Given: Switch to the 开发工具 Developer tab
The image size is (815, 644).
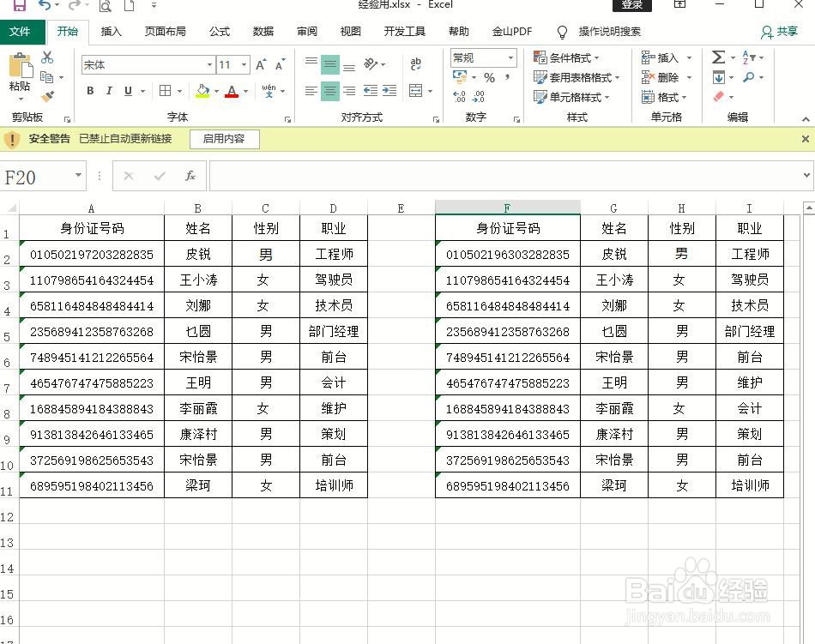Looking at the screenshot, I should pos(404,31).
